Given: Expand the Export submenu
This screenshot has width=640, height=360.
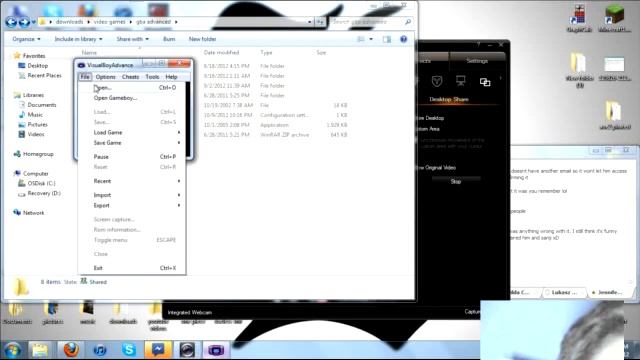Looking at the screenshot, I should click(131, 205).
